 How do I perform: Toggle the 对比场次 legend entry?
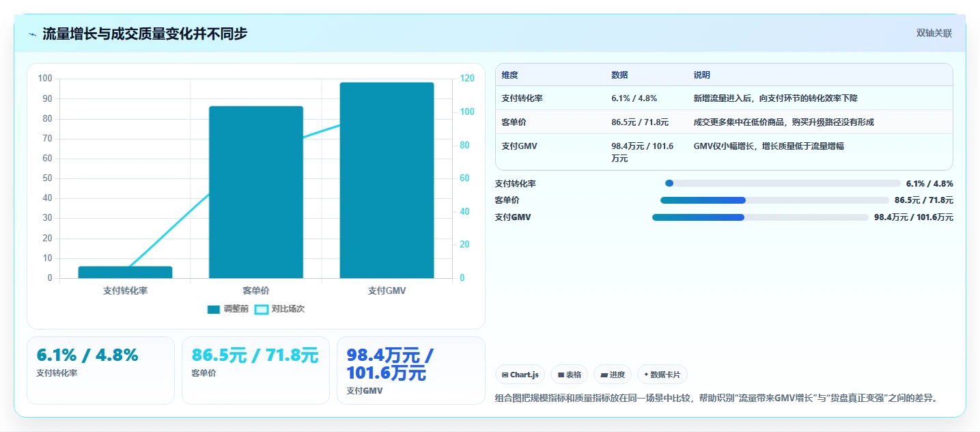pyautogui.click(x=279, y=309)
